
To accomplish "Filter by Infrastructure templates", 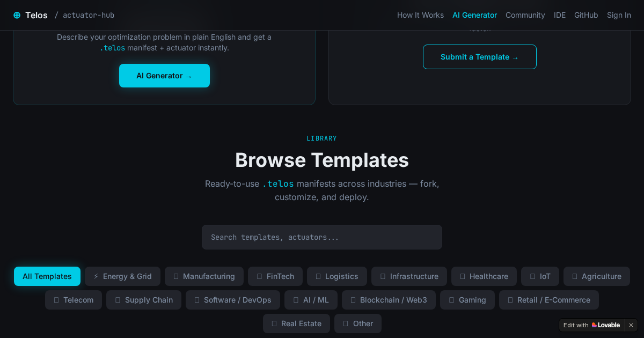I will (x=409, y=276).
